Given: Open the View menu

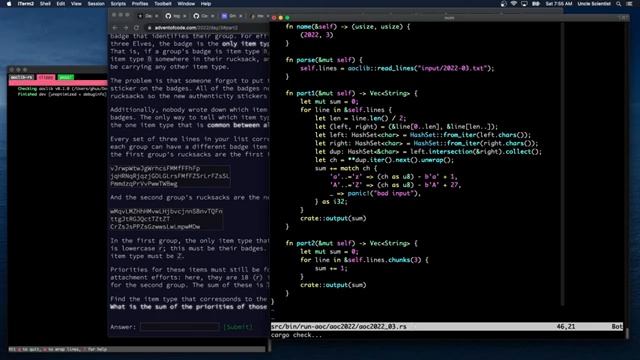Looking at the screenshot, I should [x=76, y=4].
